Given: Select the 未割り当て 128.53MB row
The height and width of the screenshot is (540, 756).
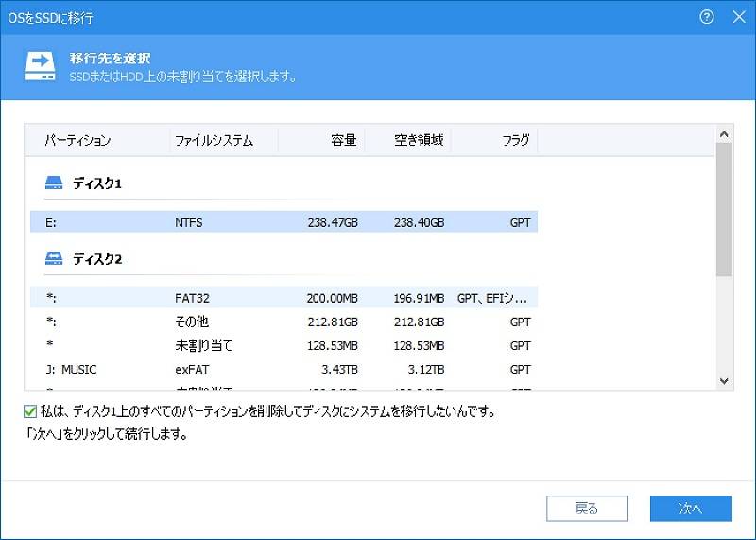Looking at the screenshot, I should pyautogui.click(x=283, y=345).
